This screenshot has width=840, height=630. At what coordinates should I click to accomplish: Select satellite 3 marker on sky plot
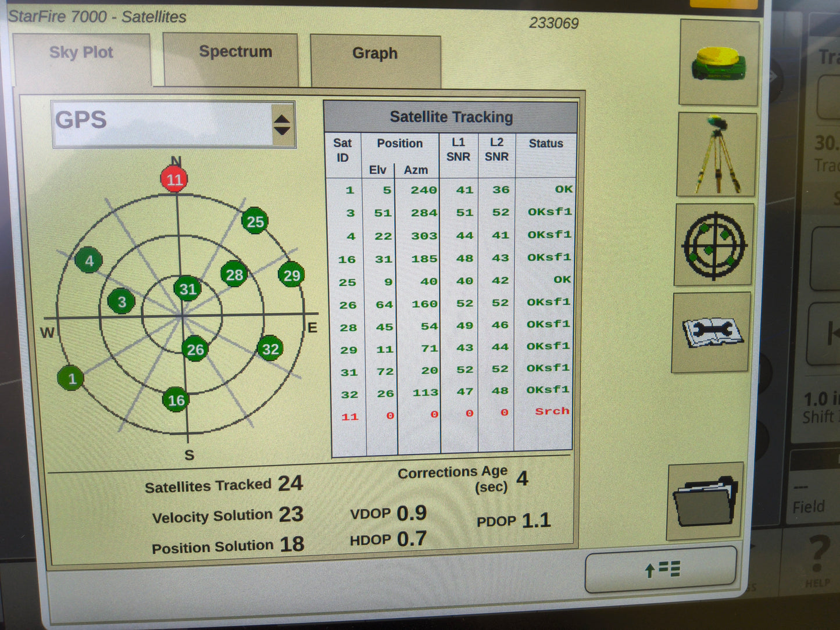click(x=121, y=301)
